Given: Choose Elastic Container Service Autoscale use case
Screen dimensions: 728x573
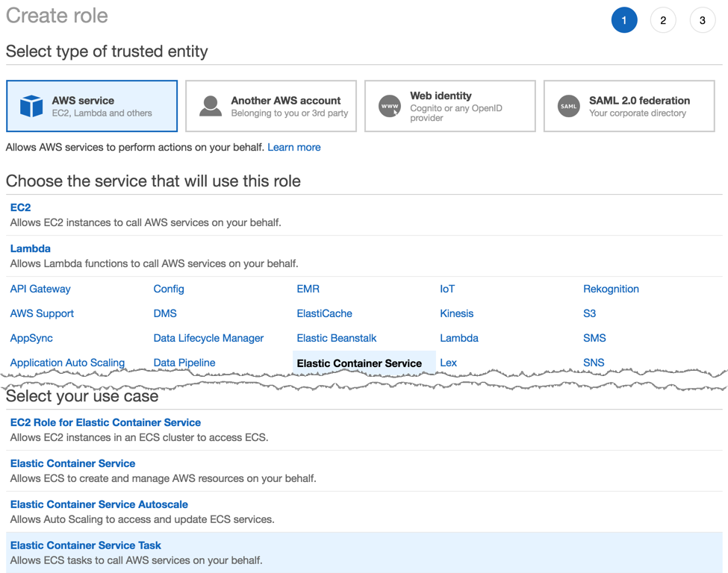Looking at the screenshot, I should coord(99,504).
